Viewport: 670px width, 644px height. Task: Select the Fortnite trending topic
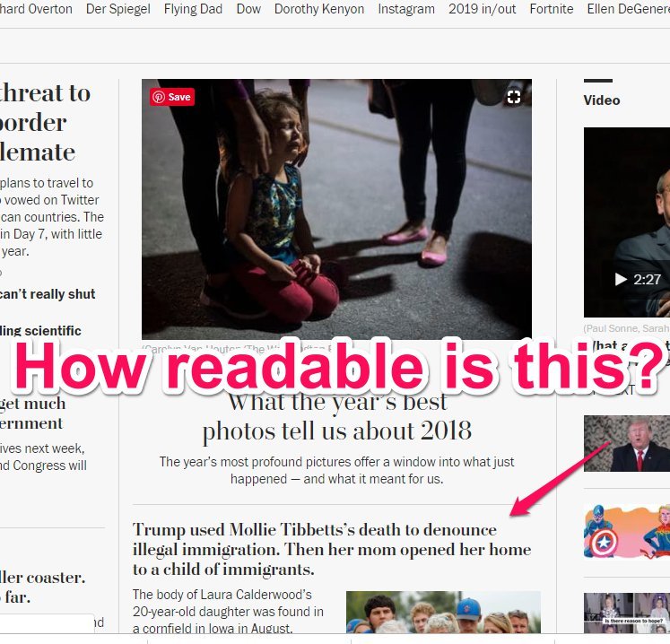(552, 9)
